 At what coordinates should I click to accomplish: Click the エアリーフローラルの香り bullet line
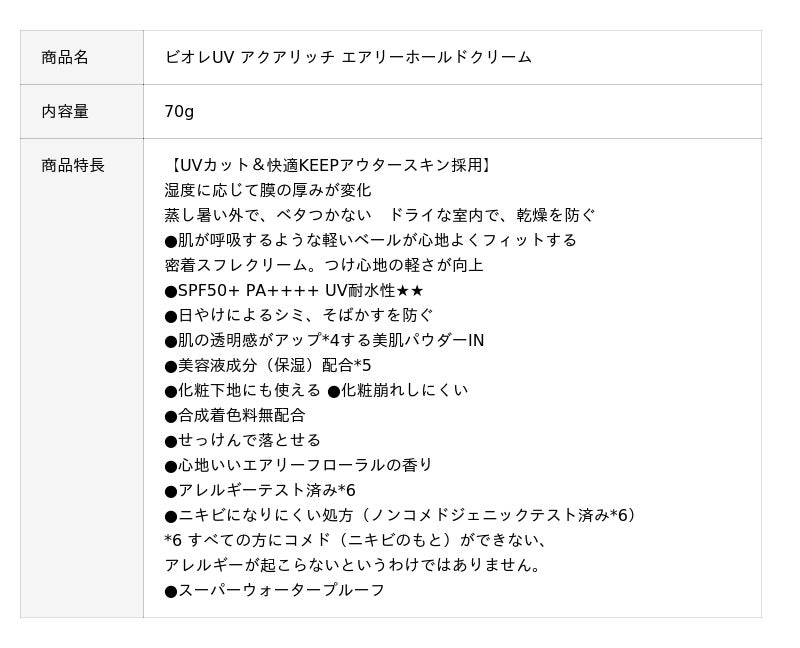point(299,465)
